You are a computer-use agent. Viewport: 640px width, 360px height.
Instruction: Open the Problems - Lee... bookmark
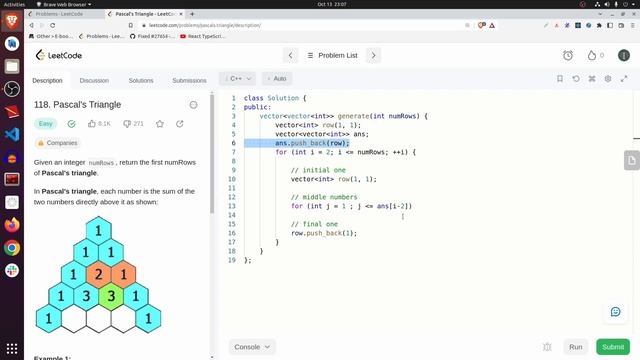pos(101,36)
